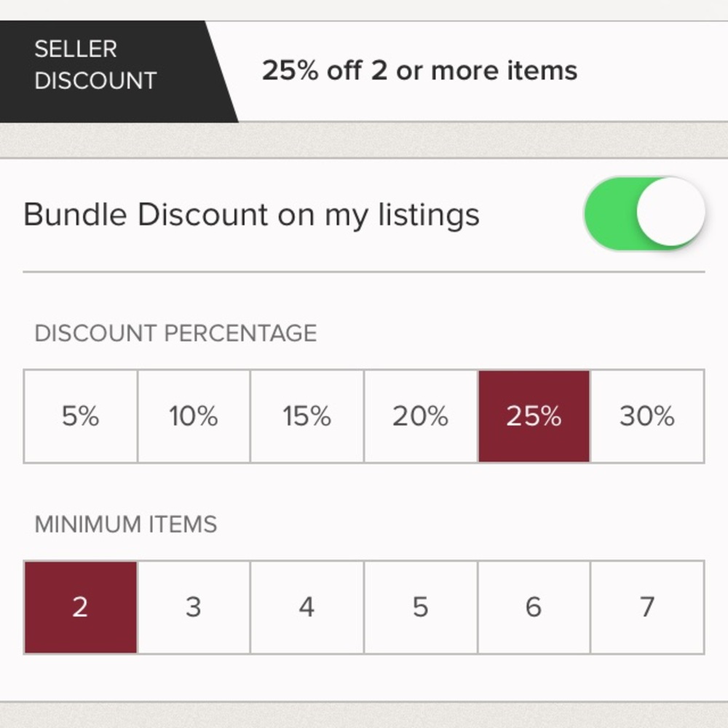Image resolution: width=728 pixels, height=728 pixels.
Task: Click the Minimum Items section heading
Action: click(x=126, y=524)
